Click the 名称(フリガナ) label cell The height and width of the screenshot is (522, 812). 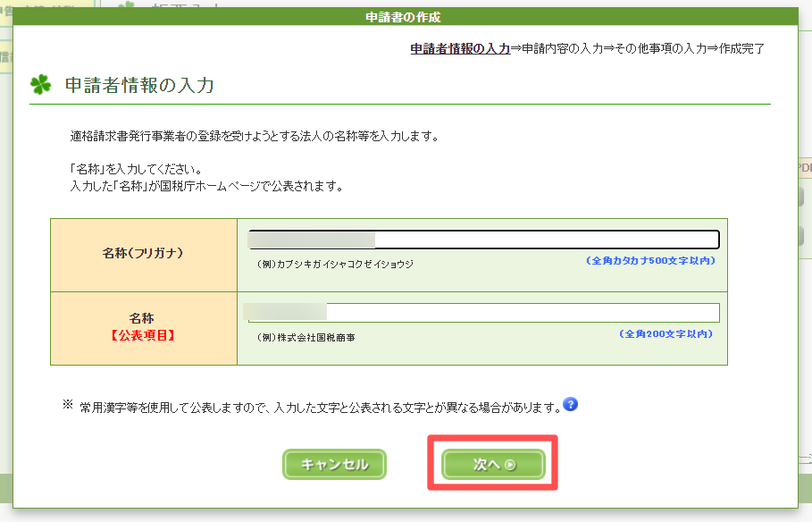143,254
